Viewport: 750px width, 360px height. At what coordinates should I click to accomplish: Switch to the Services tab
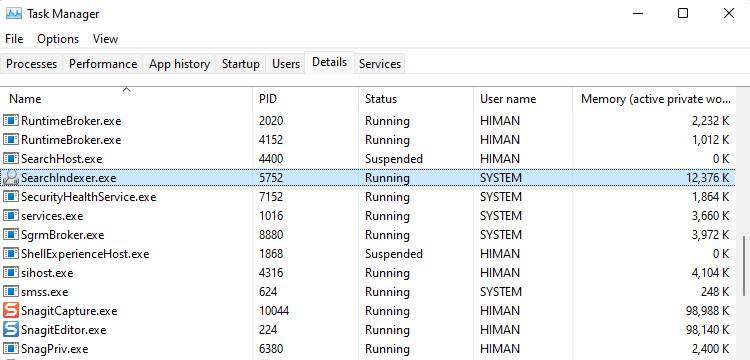380,64
